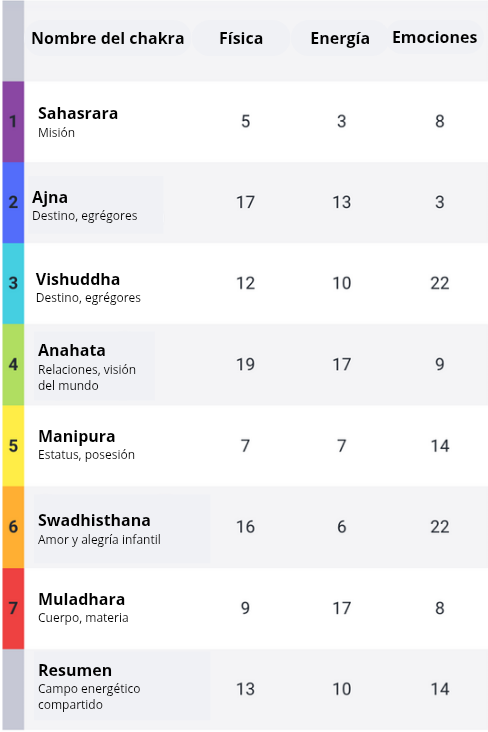Select the orange color cell numbered 6
This screenshot has height=732, width=488.
13,527
